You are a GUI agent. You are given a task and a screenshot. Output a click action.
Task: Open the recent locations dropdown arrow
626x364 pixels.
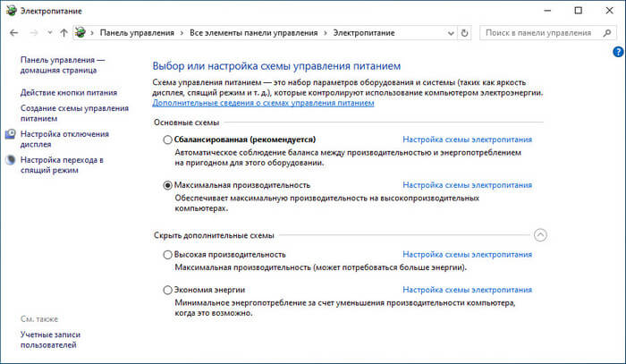[x=49, y=33]
